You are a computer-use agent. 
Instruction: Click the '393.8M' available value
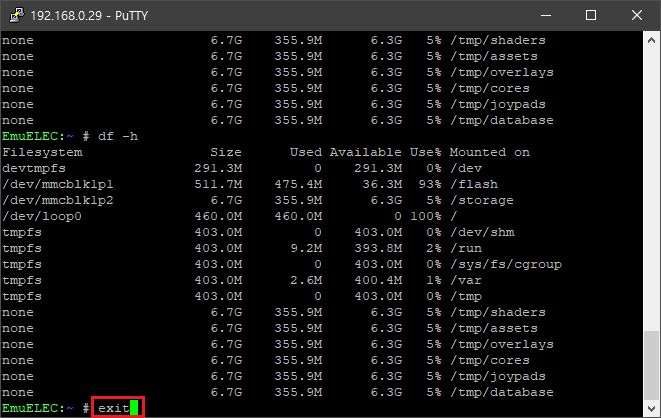click(378, 249)
